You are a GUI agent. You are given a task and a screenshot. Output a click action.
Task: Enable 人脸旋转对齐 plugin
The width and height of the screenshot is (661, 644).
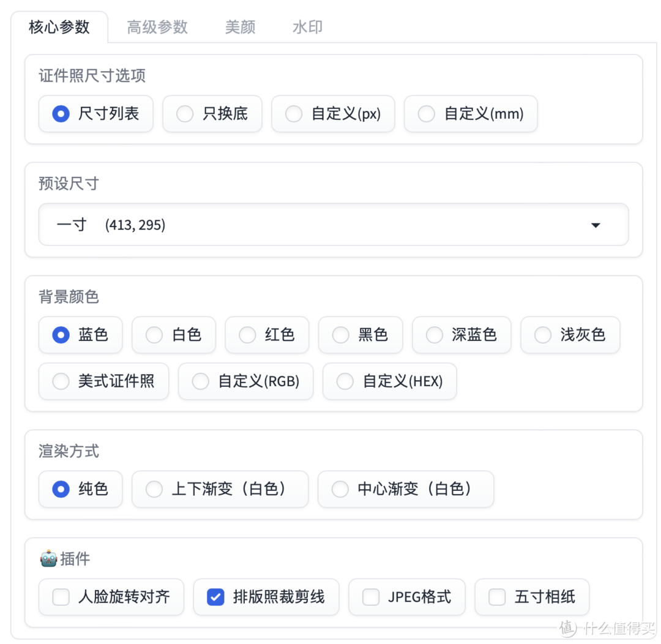[x=111, y=597]
